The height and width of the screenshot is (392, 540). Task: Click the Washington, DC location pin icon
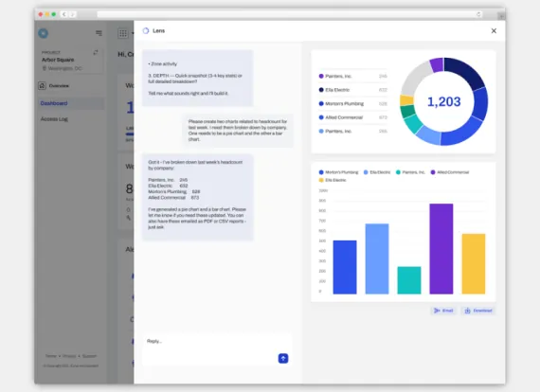click(45, 68)
